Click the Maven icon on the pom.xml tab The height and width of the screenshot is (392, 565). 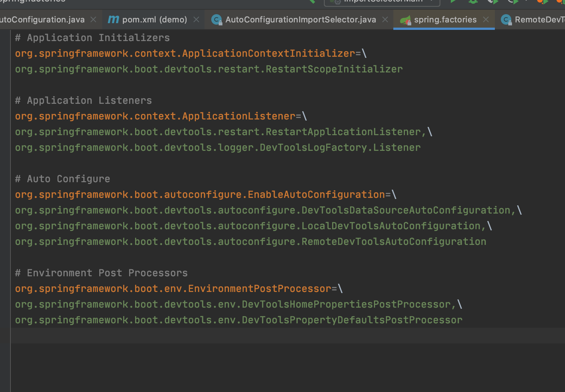coord(113,19)
